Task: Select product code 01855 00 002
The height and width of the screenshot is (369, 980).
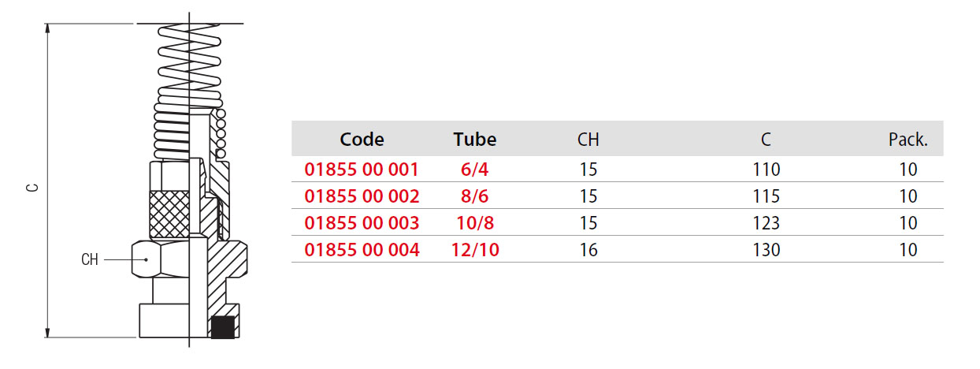Action: pos(362,196)
